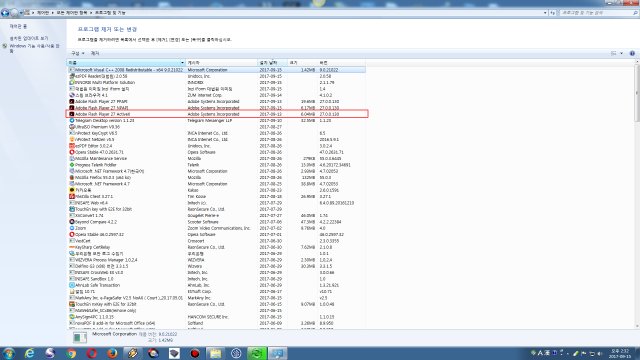Open the Windows features on/off link

pyautogui.click(x=35, y=48)
